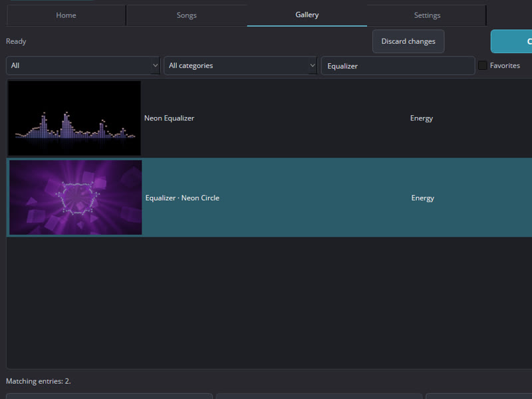Click the Equalizer · Neon Circle entry name
The height and width of the screenshot is (399, 532).
tap(182, 198)
